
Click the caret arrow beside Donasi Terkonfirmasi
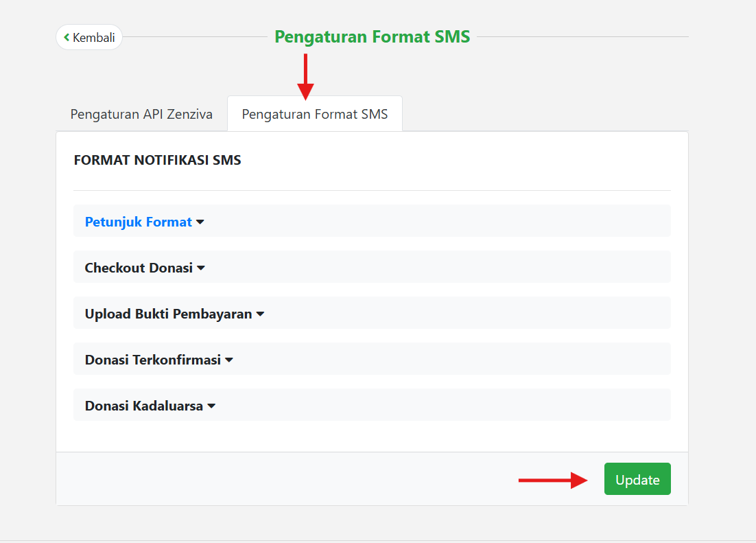click(x=229, y=360)
